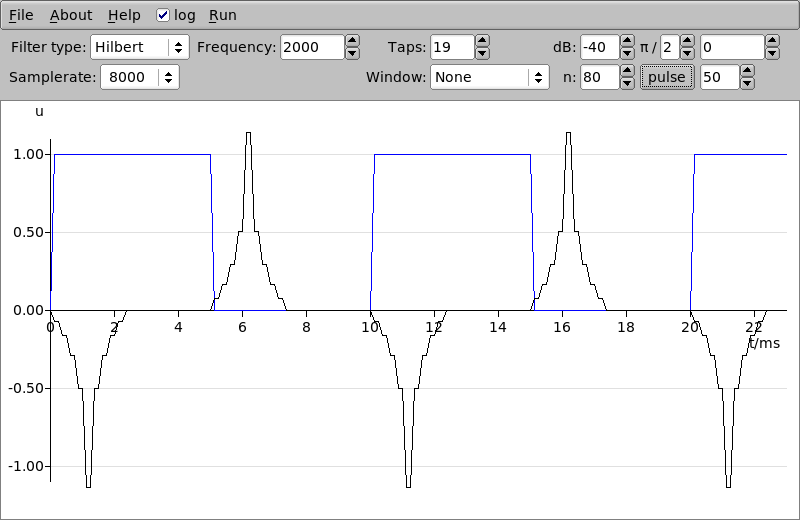Click the 8 tick label on time axis
Image resolution: width=800 pixels, height=520 pixels.
(306, 327)
